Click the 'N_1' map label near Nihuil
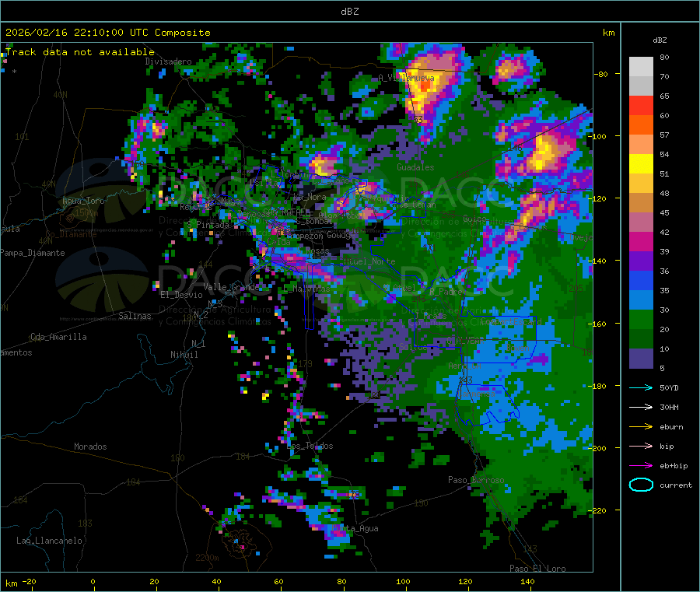 tap(198, 344)
